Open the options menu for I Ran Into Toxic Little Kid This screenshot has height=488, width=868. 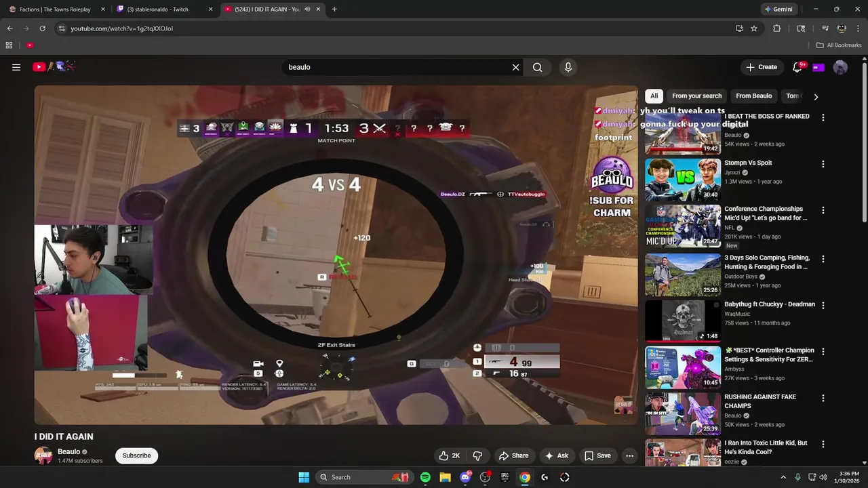click(x=823, y=444)
